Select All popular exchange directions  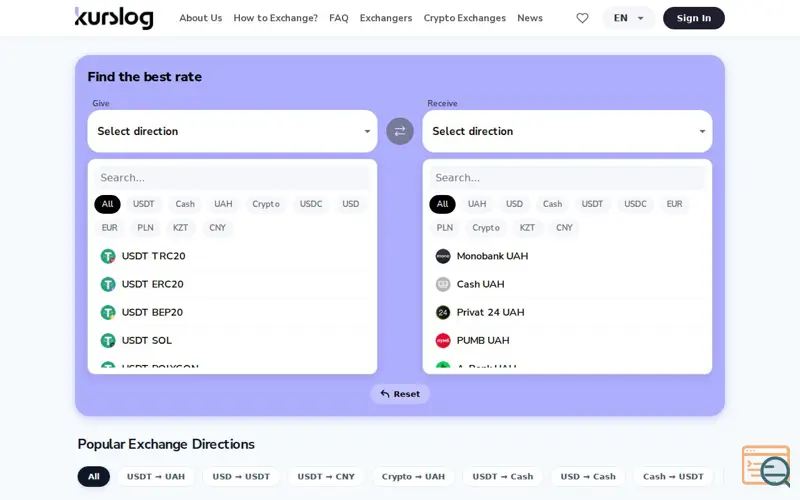point(94,477)
